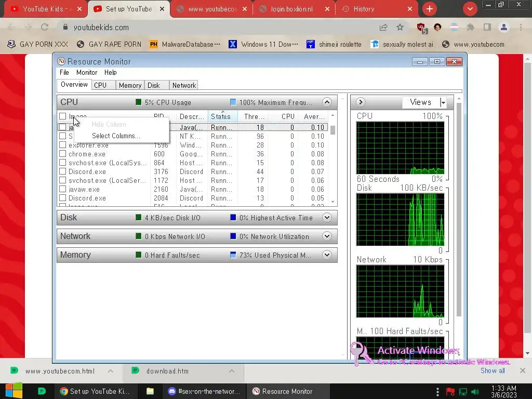Close the History browser tab

pyautogui.click(x=410, y=9)
